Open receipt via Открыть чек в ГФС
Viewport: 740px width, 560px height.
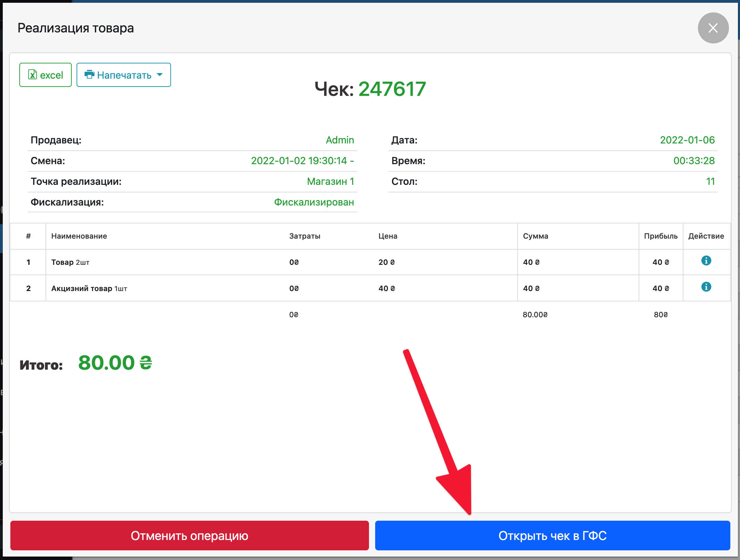click(x=552, y=536)
